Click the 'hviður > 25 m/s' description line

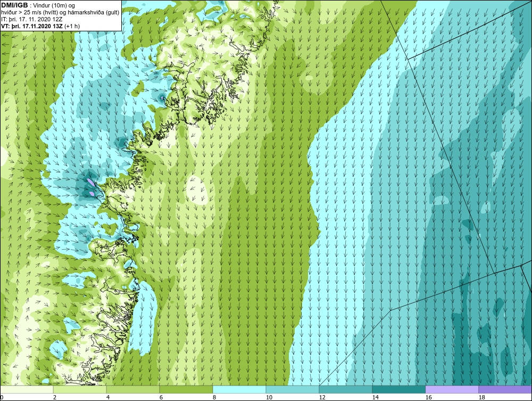pos(60,12)
